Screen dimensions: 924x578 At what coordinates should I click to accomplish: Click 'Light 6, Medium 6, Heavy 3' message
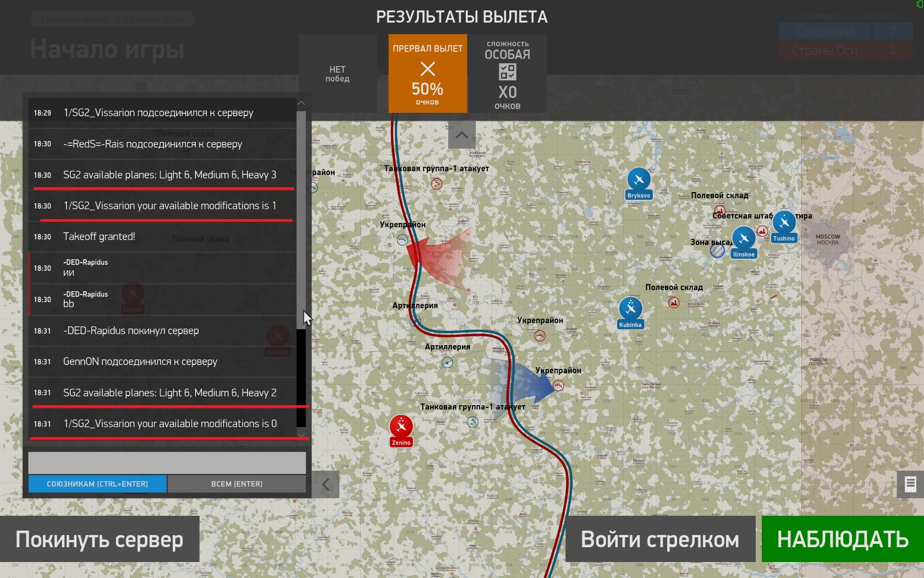coord(163,175)
